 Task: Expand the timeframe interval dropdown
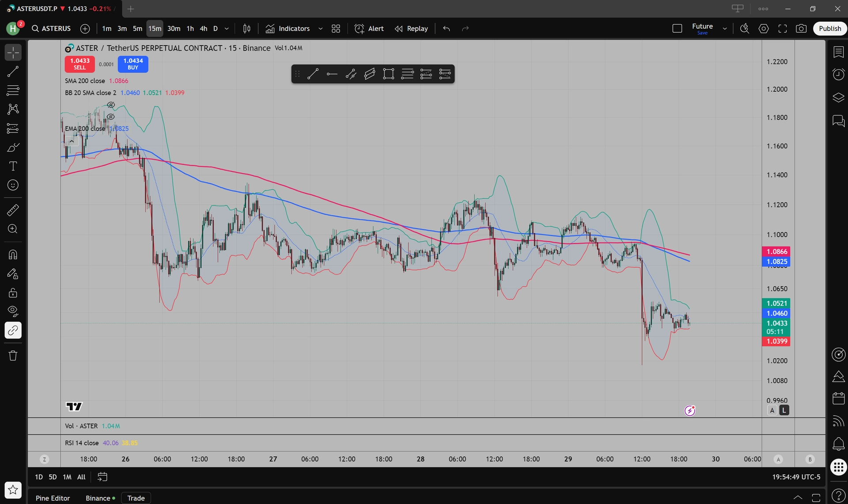tap(227, 29)
